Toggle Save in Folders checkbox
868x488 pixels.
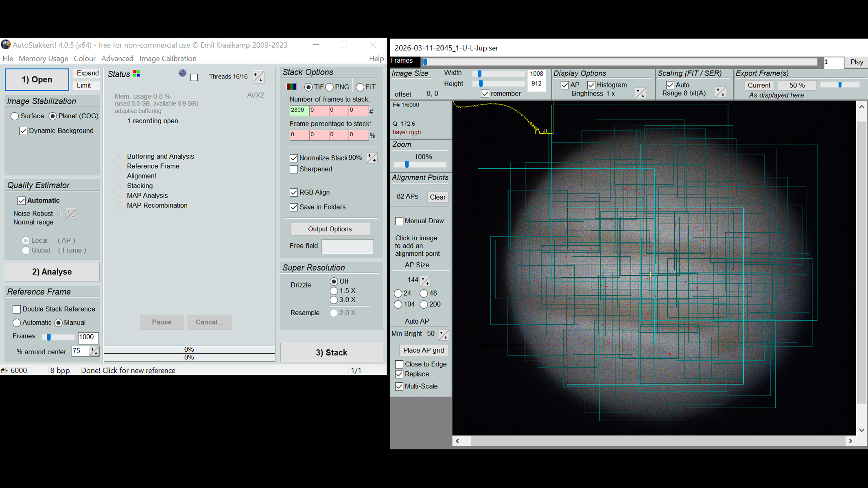pyautogui.click(x=294, y=207)
